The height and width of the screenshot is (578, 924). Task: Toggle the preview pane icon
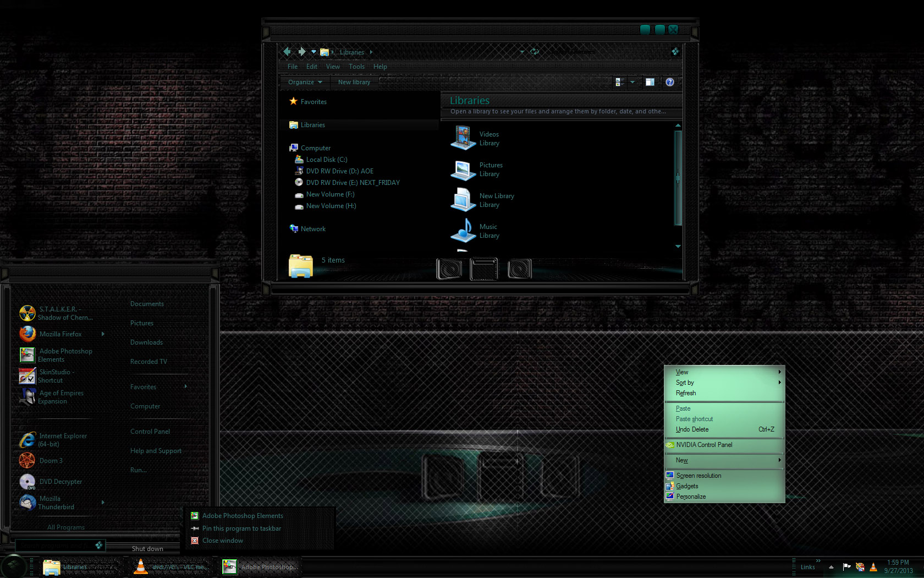point(650,82)
